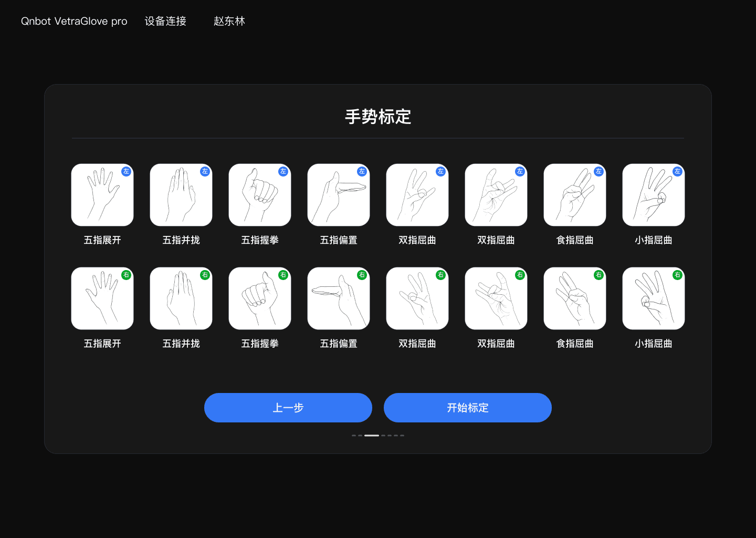The image size is (756, 538).
Task: Click the Qnbot VetraGlove pro title
Action: 74,21
